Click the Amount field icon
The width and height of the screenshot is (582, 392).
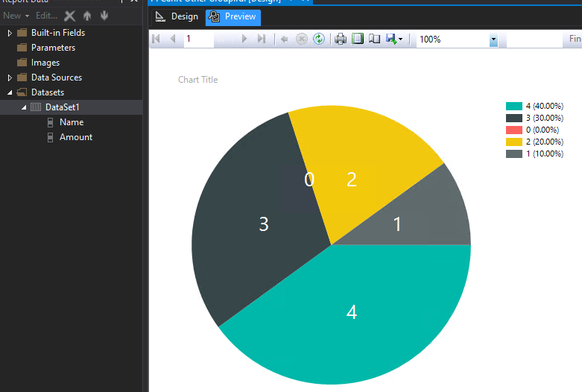(50, 137)
